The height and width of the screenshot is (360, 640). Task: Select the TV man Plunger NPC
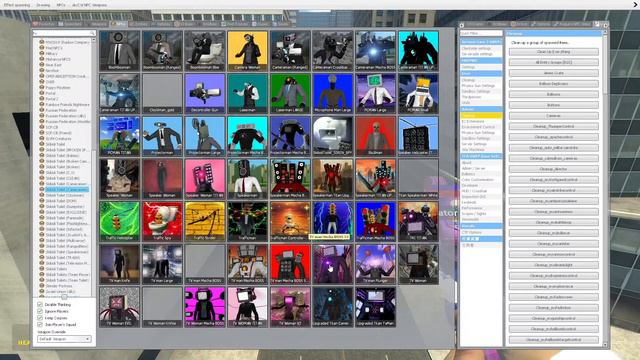click(376, 264)
